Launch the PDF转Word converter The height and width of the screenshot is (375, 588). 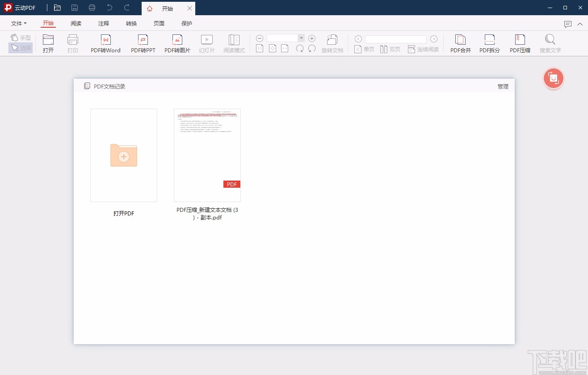[106, 44]
